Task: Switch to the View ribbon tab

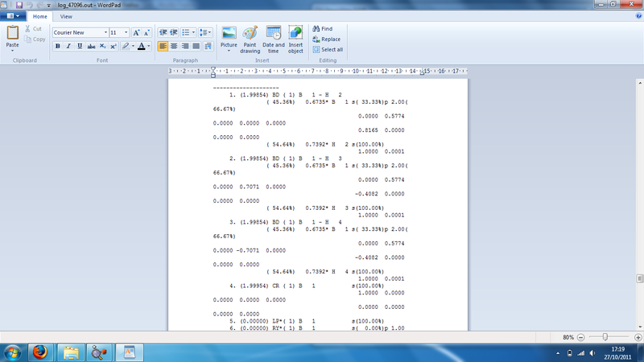Action: click(66, 16)
